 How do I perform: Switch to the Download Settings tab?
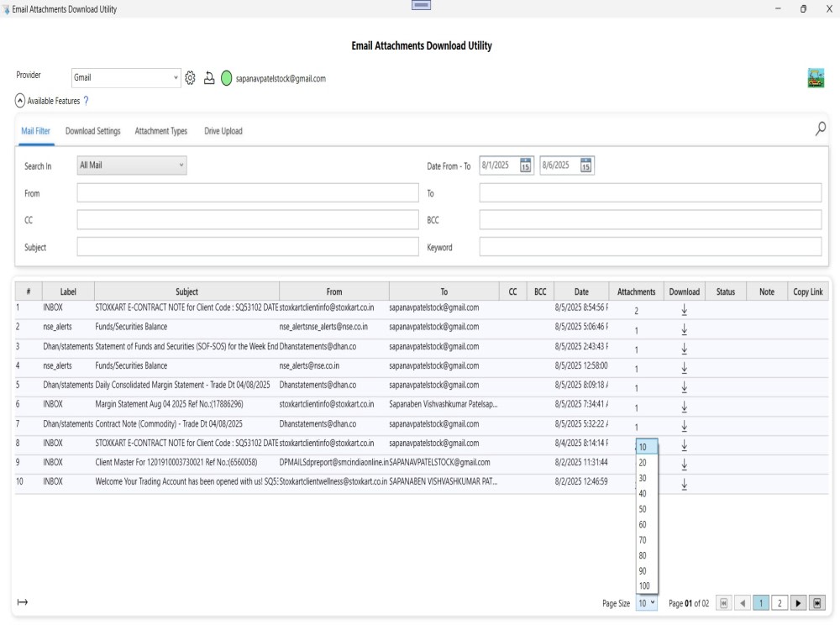pyautogui.click(x=92, y=131)
